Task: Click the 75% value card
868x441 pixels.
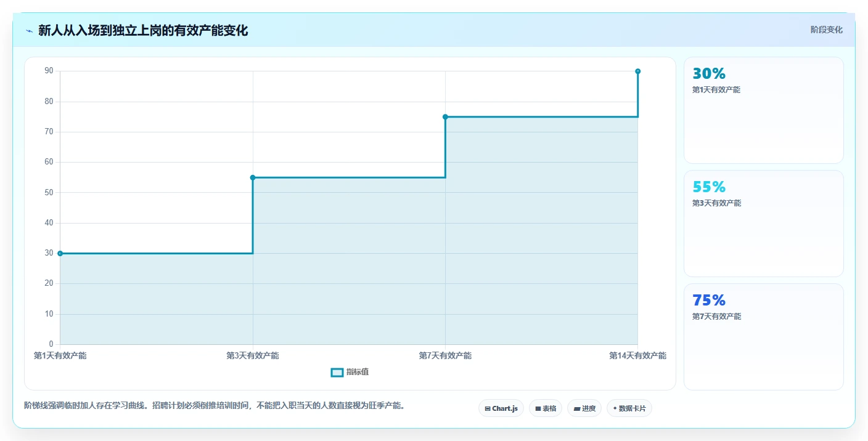Action: (x=763, y=337)
